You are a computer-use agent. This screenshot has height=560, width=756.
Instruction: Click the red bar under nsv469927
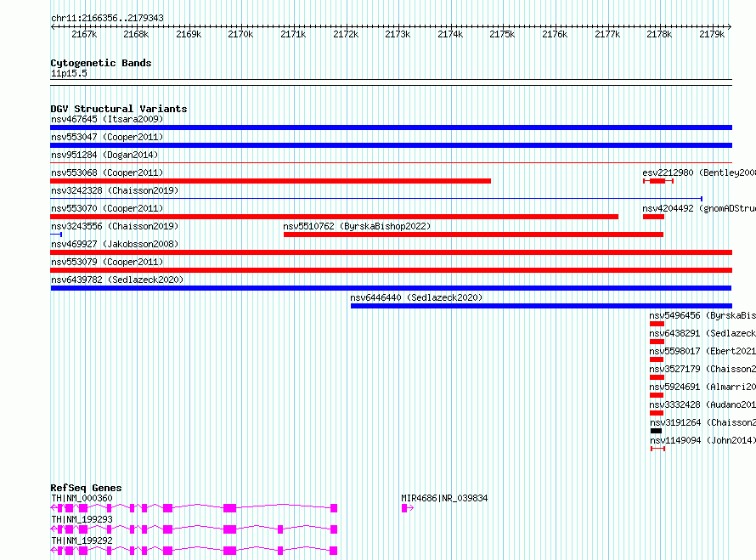pos(391,252)
